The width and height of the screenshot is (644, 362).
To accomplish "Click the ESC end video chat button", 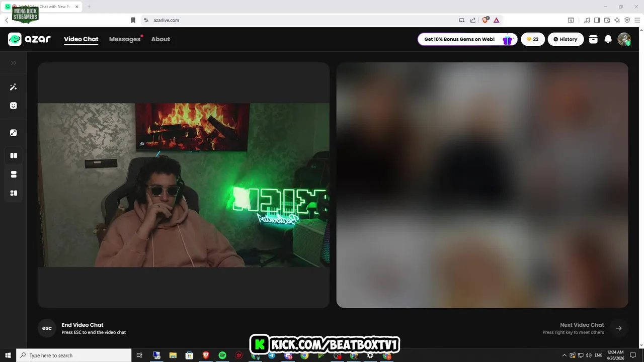I will (47, 328).
